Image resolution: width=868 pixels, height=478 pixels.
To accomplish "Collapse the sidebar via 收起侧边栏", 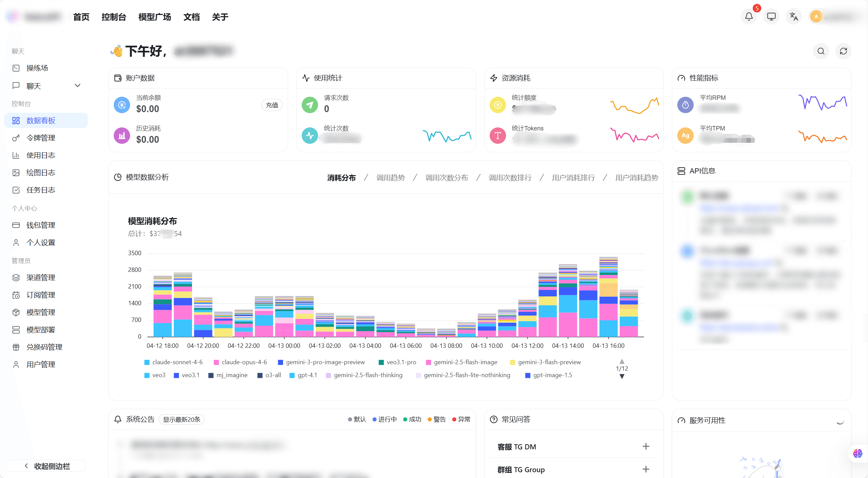I will 46,466.
